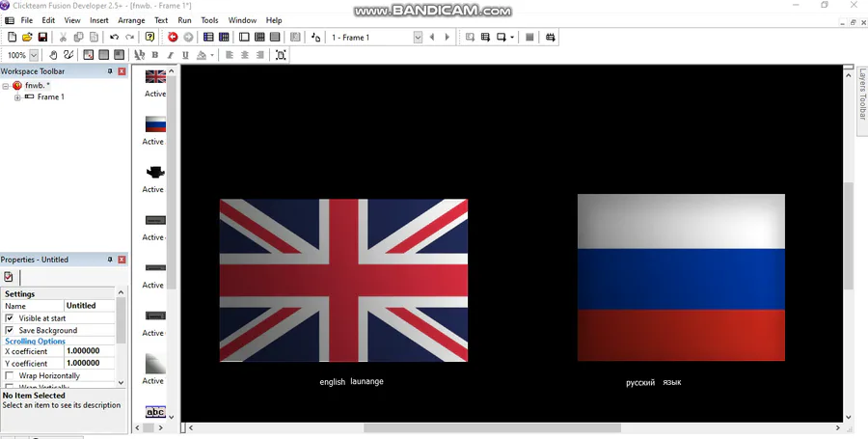This screenshot has width=868, height=439.
Task: Select the hand pan tool
Action: click(x=53, y=55)
